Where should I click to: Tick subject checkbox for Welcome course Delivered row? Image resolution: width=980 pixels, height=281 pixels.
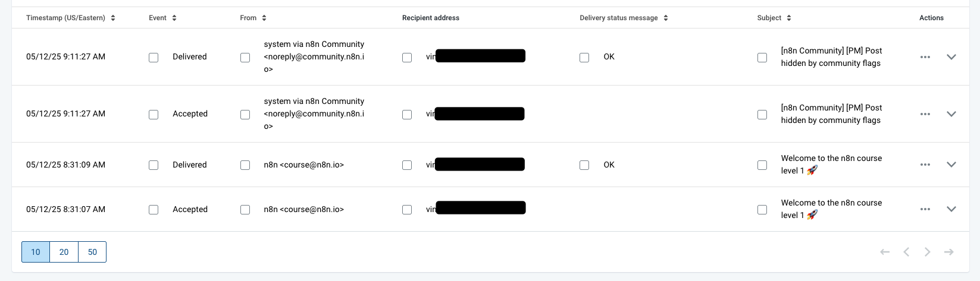pyautogui.click(x=762, y=165)
